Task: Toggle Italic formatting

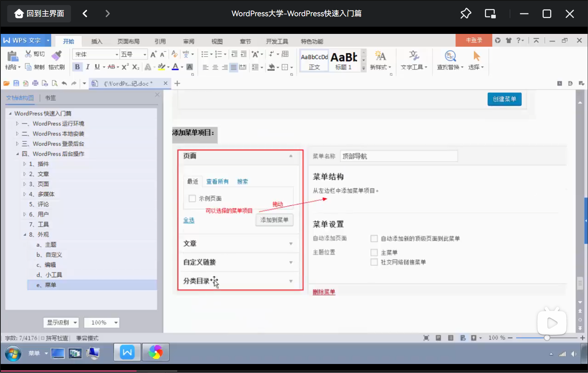Action: (x=88, y=67)
